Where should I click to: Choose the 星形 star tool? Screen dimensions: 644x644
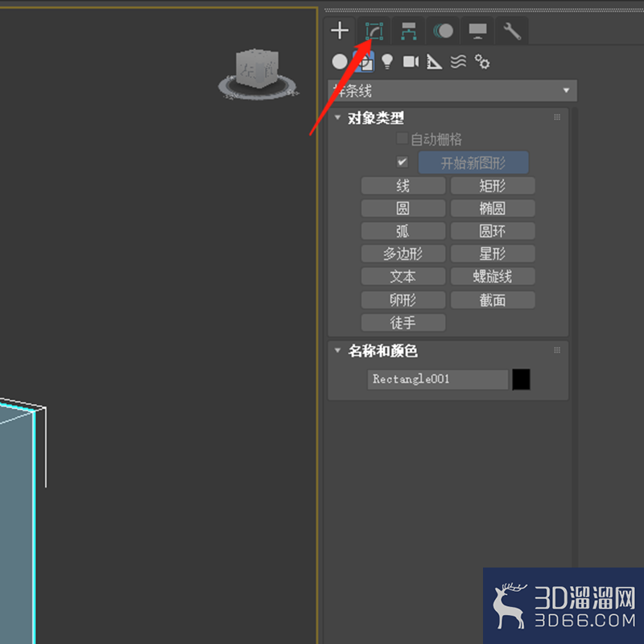point(493,254)
